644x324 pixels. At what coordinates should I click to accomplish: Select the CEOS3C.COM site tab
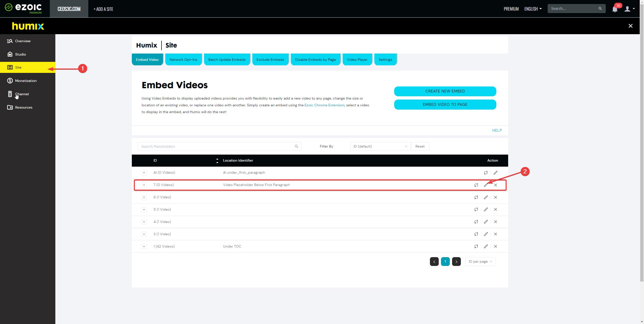69,9
